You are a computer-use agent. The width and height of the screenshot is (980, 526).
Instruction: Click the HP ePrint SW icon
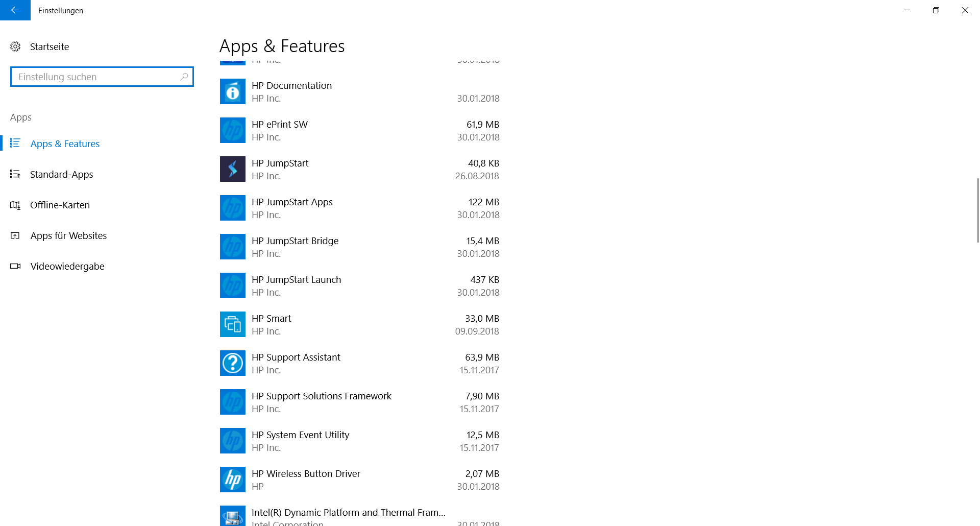(233, 130)
